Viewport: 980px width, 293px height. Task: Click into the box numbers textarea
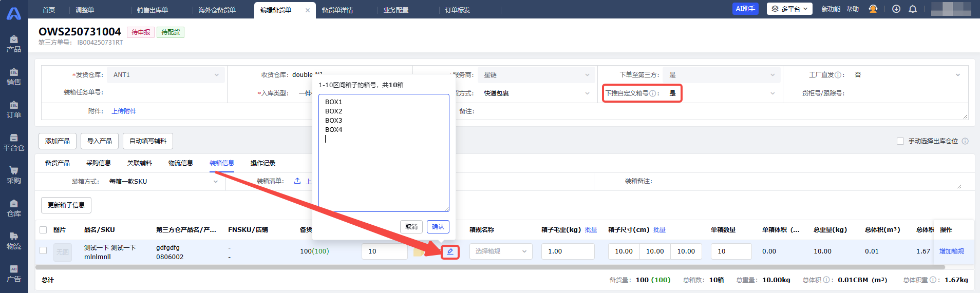click(384, 153)
